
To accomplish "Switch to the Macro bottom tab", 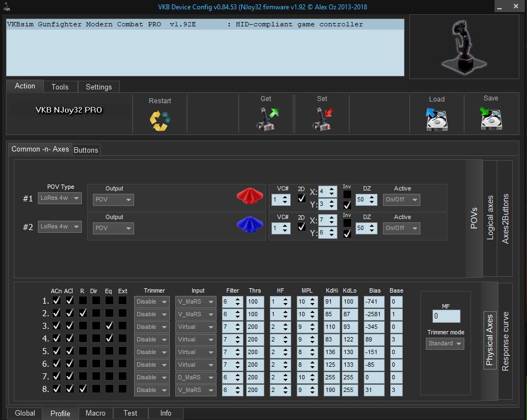I will (x=96, y=413).
